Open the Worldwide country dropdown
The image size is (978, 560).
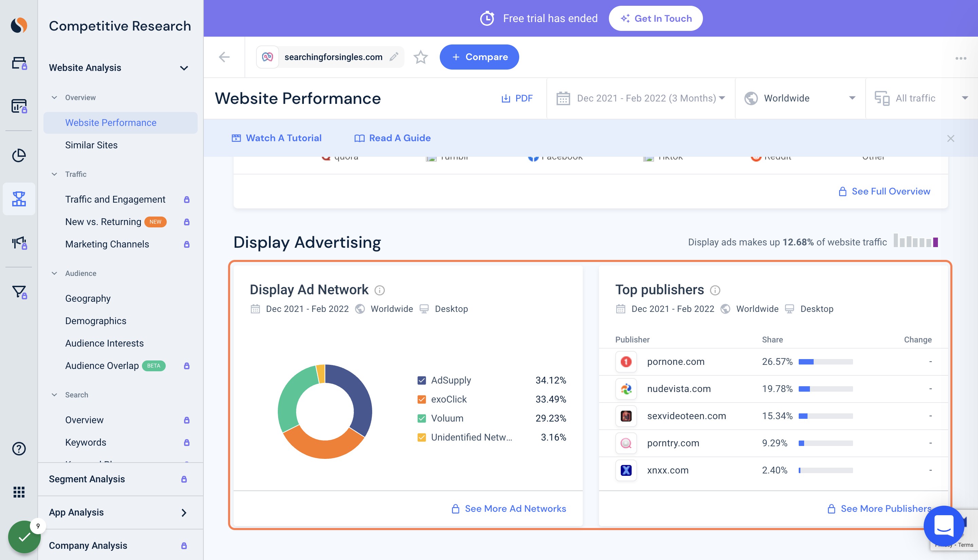point(800,98)
